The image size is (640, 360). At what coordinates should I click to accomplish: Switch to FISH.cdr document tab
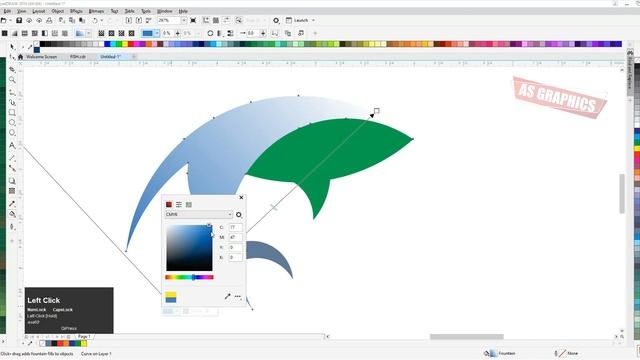[x=78, y=57]
